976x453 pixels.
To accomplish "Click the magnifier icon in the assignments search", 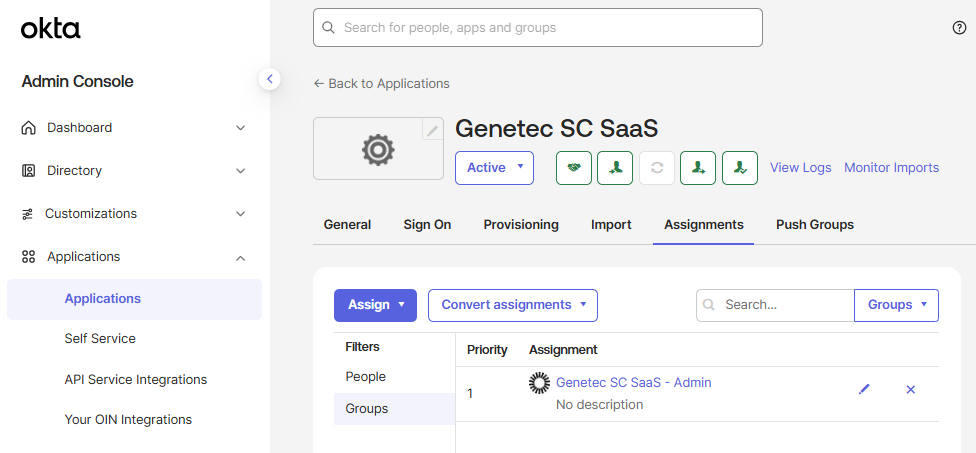I will pos(708,305).
